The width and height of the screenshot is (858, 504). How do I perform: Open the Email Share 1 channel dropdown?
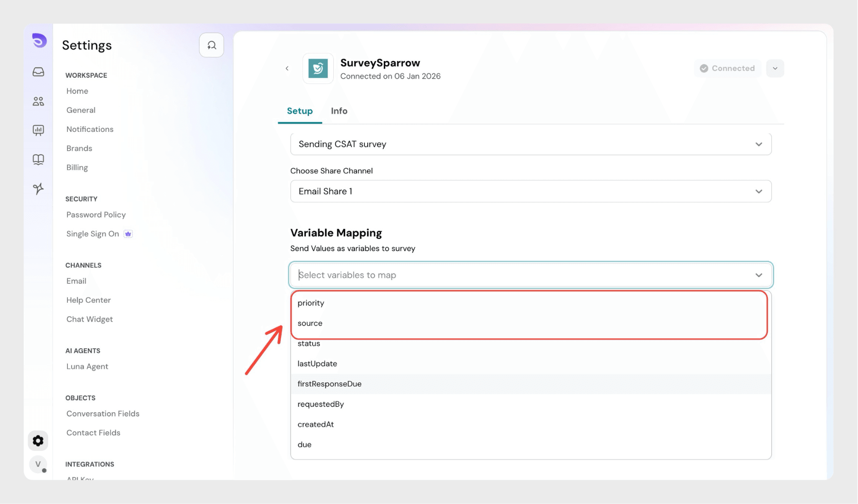530,191
